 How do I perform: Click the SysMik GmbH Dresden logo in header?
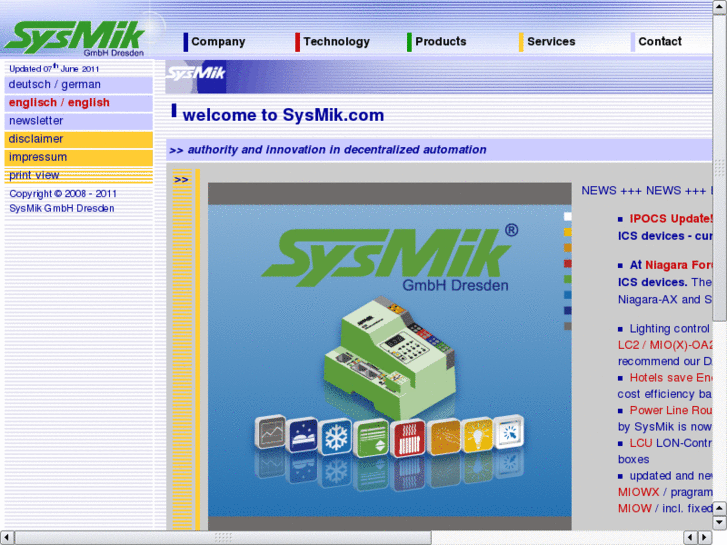point(74,38)
